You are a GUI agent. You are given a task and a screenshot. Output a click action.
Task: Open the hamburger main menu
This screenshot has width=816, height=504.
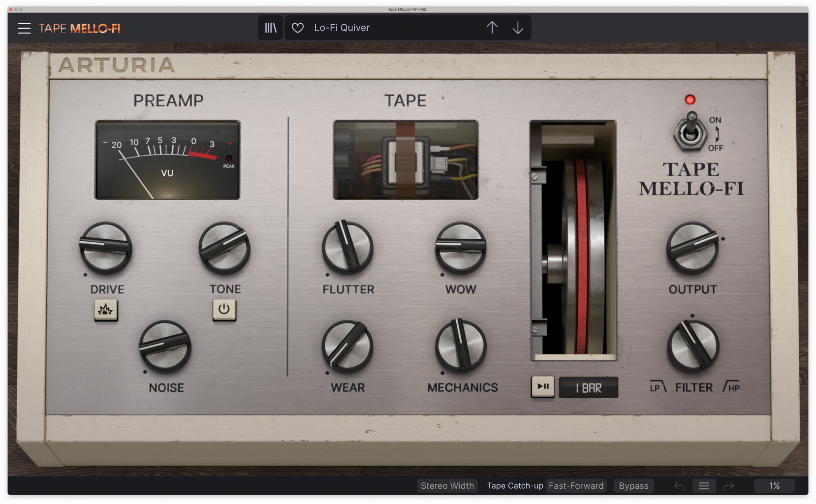[24, 28]
